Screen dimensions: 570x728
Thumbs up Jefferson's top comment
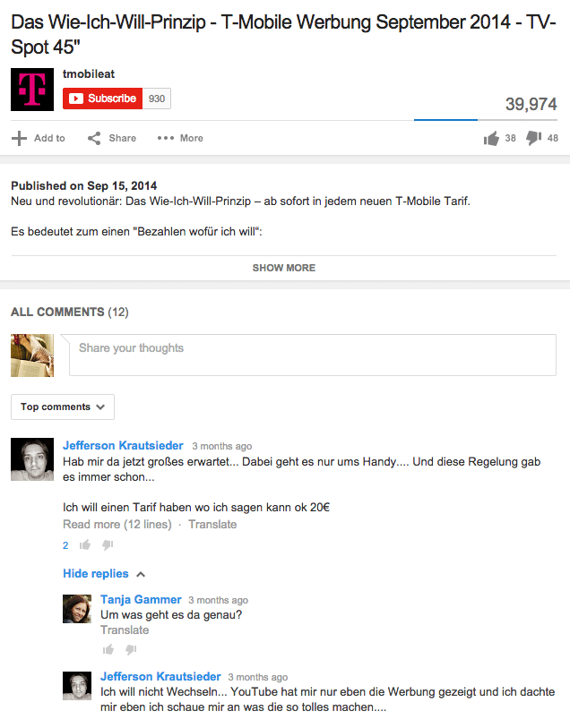click(85, 544)
